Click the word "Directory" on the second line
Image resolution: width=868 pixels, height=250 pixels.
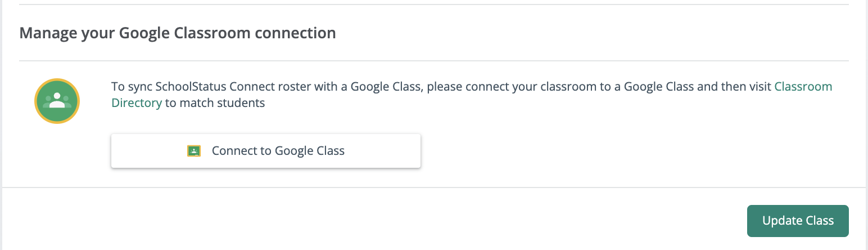coord(137,104)
